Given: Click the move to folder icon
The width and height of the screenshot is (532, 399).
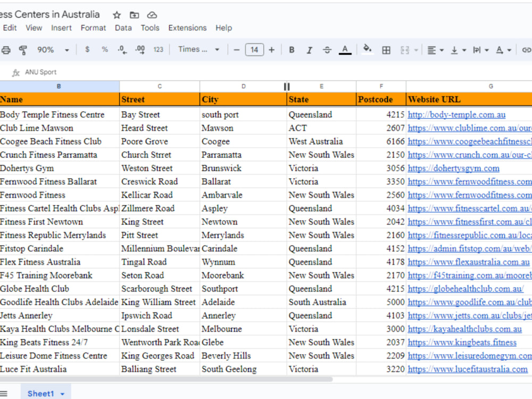Looking at the screenshot, I should [x=135, y=15].
